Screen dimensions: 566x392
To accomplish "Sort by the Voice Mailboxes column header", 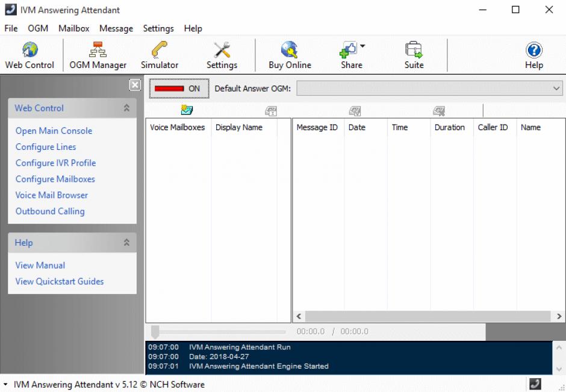I will click(178, 128).
